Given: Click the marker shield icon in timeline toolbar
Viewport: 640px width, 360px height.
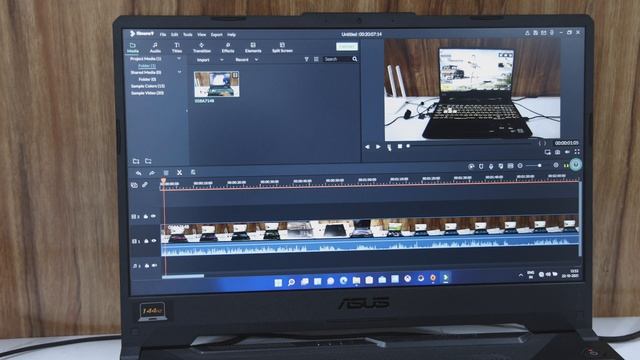Looking at the screenshot, I should [x=481, y=166].
